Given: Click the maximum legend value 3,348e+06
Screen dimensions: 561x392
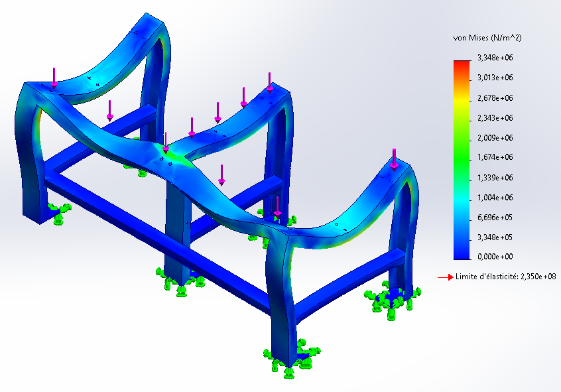Looking at the screenshot, I should point(495,58).
